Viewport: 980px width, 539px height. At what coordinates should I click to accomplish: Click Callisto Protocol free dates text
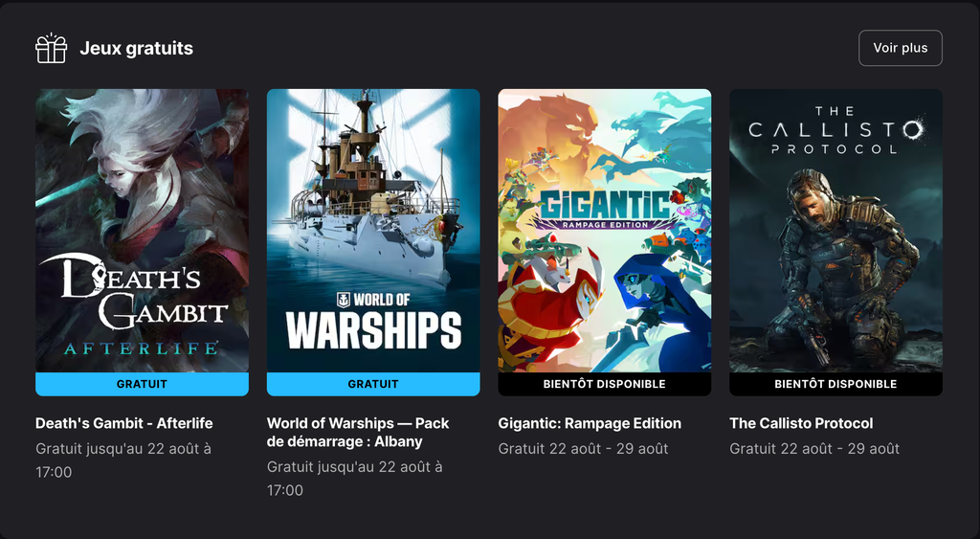tap(814, 449)
